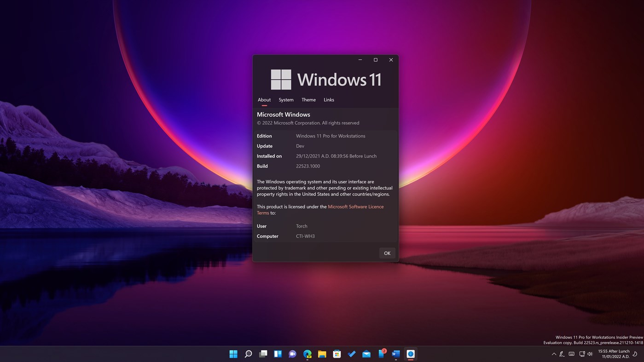Open the Start menu
644x362 pixels.
pyautogui.click(x=234, y=354)
